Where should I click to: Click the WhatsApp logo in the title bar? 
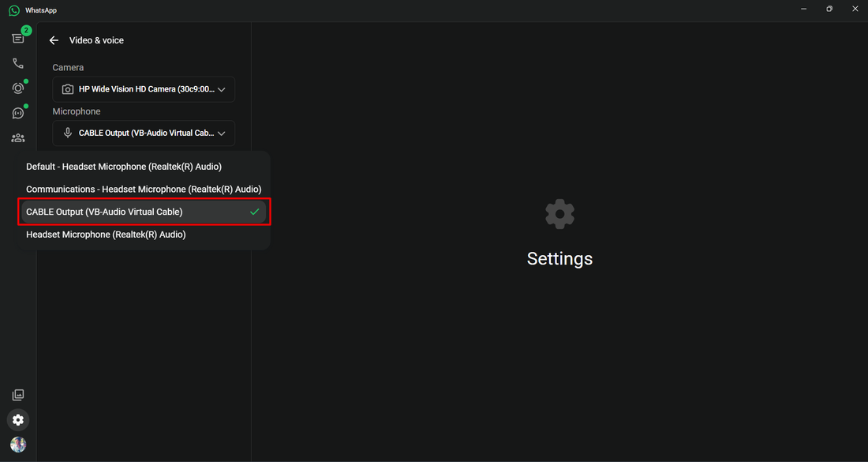coord(14,10)
